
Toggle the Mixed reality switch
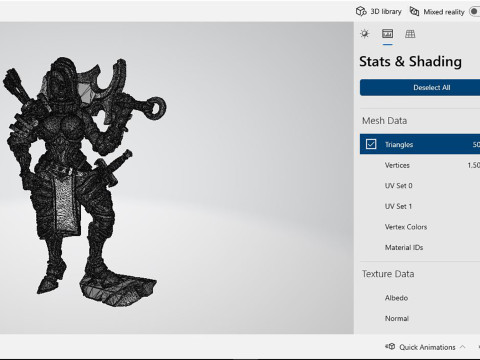pos(475,12)
